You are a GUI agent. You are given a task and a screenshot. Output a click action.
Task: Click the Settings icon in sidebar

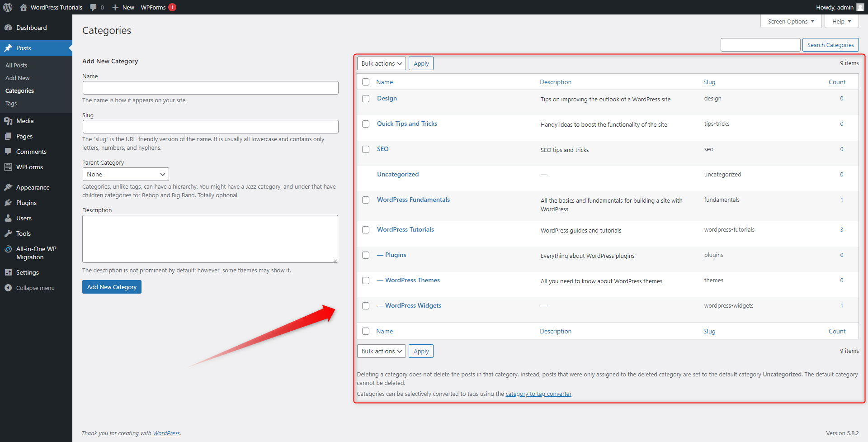click(x=8, y=272)
